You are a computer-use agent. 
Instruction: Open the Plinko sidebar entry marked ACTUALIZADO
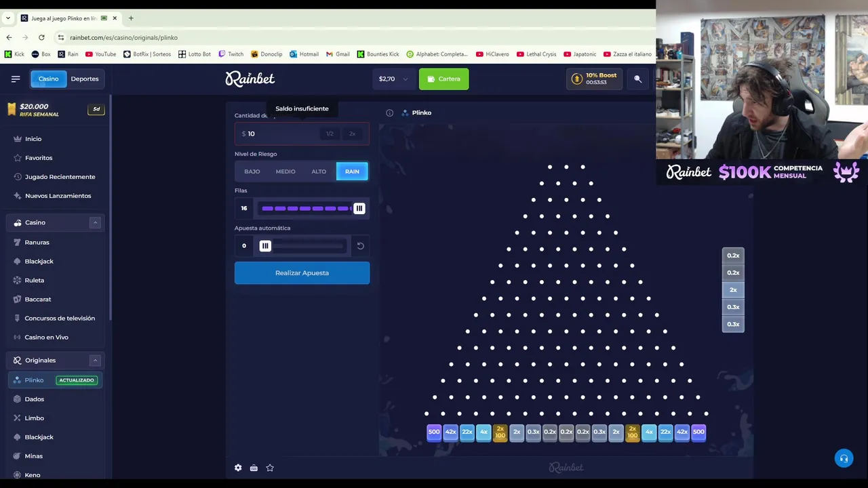56,380
